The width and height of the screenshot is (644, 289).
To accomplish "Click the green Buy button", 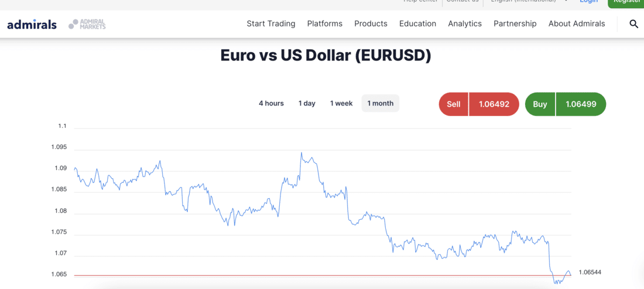I will [x=566, y=104].
